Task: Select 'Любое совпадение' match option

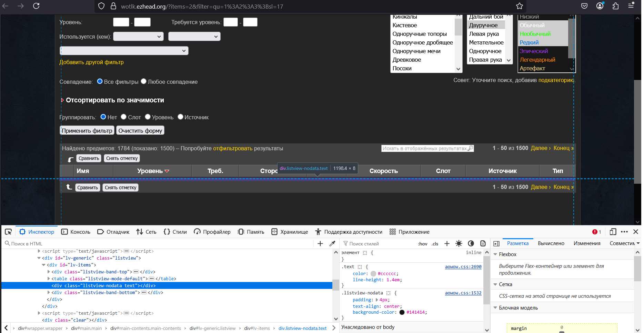Action: [x=144, y=81]
